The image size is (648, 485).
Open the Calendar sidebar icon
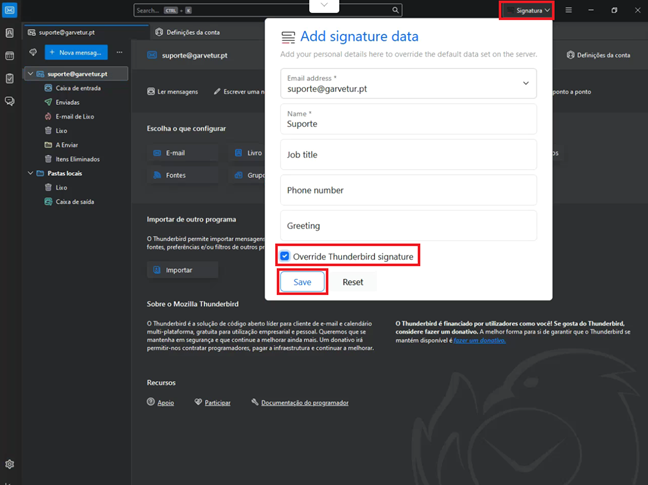(x=10, y=56)
